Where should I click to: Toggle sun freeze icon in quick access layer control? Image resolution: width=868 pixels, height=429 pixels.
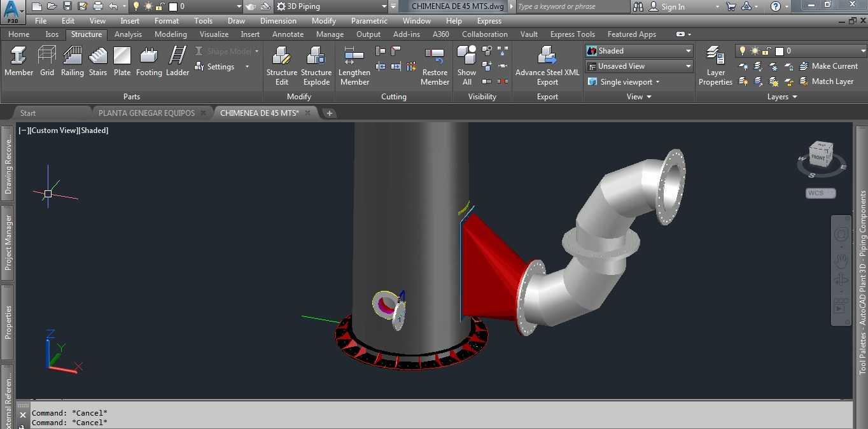pos(148,6)
